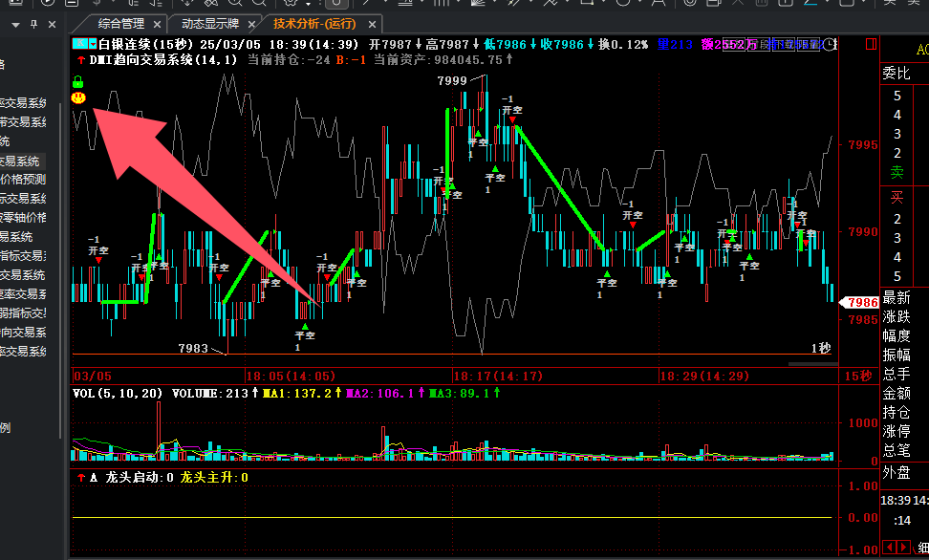Close the 技术分析-(运行) tab

[373, 24]
